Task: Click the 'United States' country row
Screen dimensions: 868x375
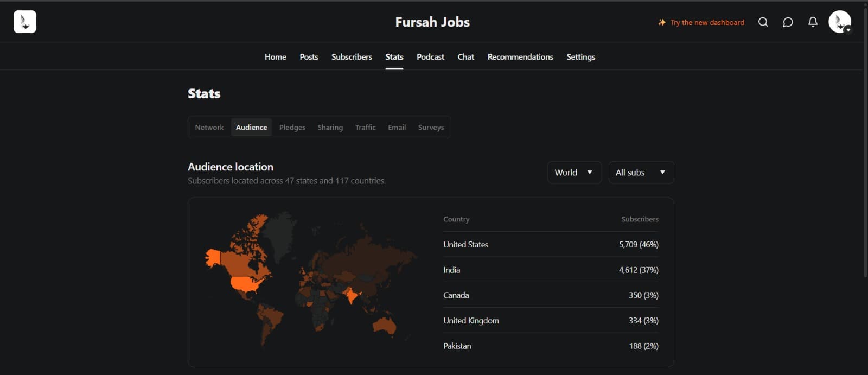Action: coord(551,244)
